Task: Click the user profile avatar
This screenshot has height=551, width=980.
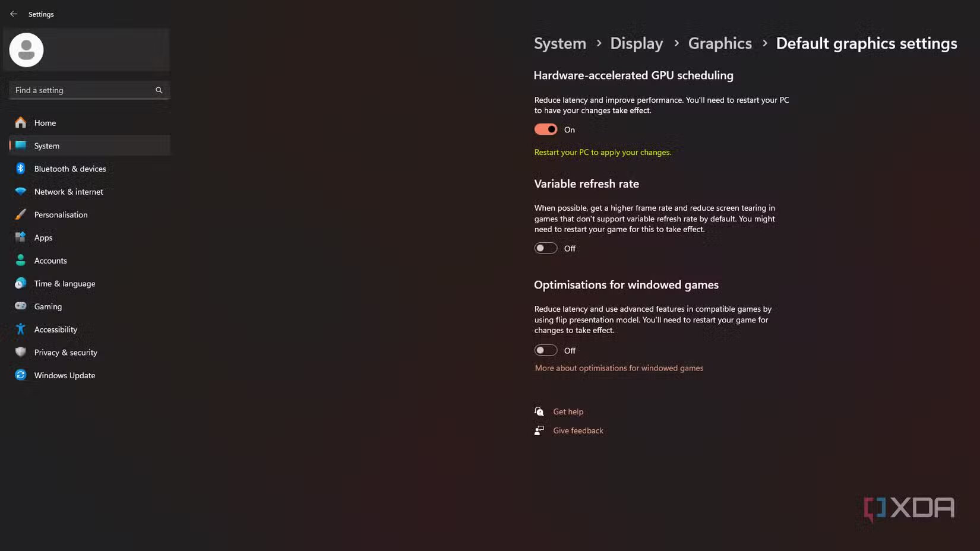Action: [26, 50]
